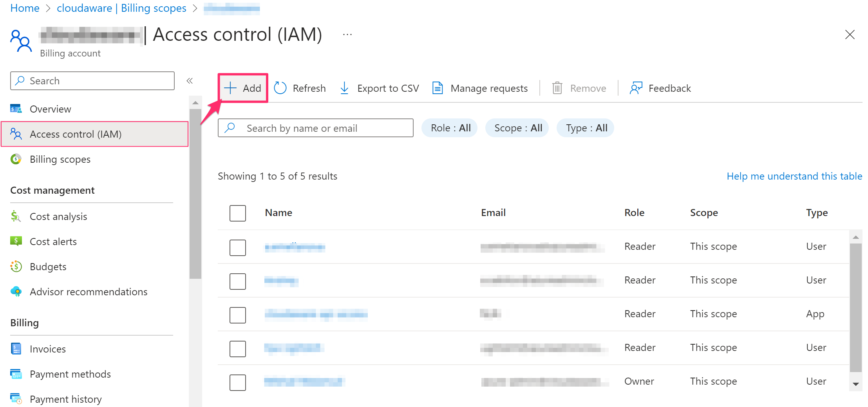The image size is (868, 407).
Task: Open the more options ellipsis menu
Action: click(347, 35)
